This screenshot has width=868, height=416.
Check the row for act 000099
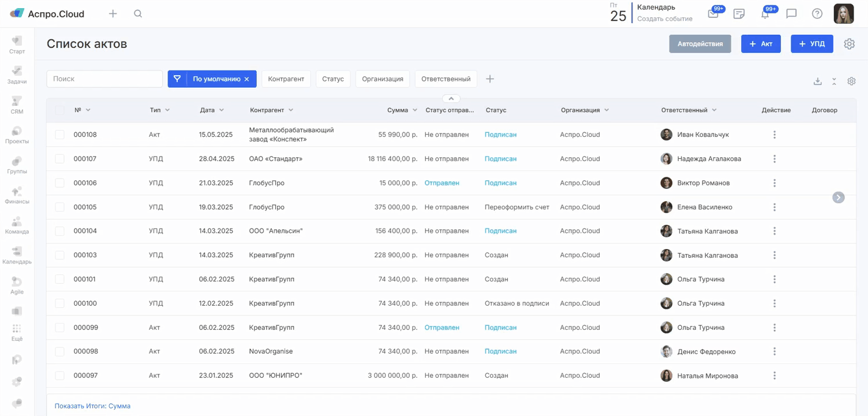pos(60,328)
